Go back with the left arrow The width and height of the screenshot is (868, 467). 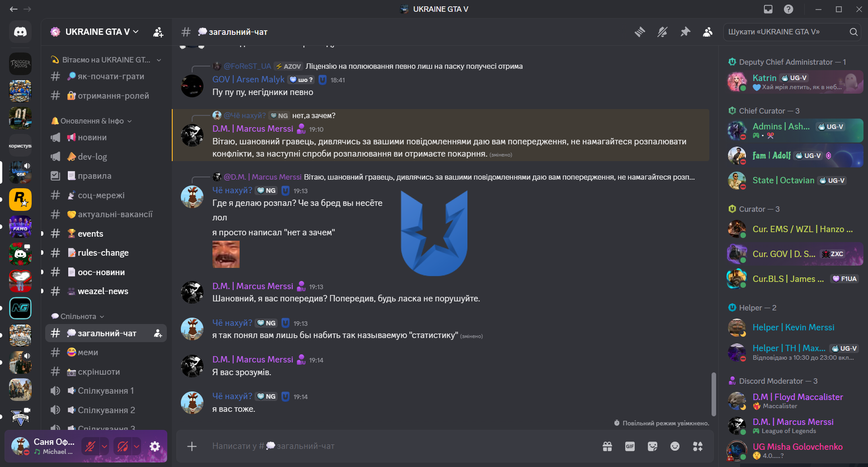coord(14,9)
